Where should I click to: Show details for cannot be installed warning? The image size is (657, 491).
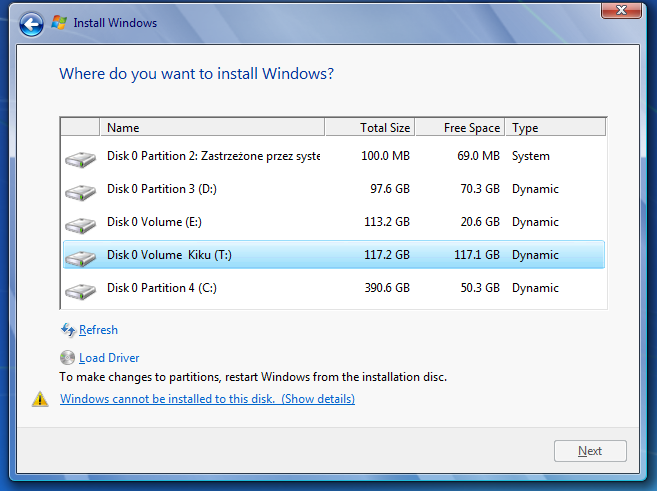point(207,399)
